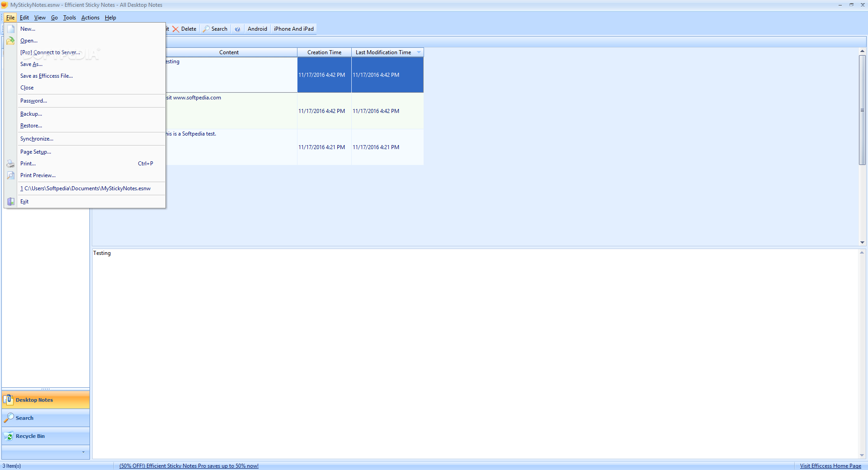868x470 pixels.
Task: Open the 50% OFF Pro offer link
Action: [x=189, y=466]
